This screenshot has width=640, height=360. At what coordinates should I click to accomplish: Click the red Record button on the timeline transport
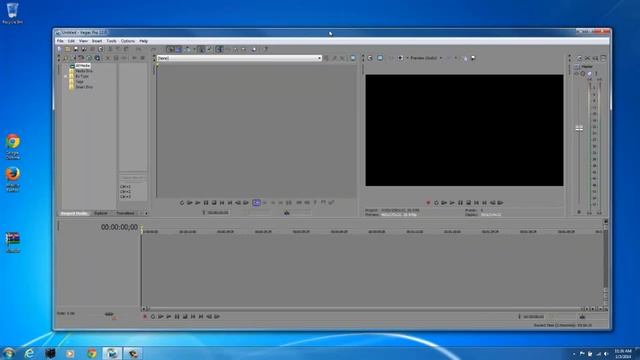pyautogui.click(x=144, y=317)
